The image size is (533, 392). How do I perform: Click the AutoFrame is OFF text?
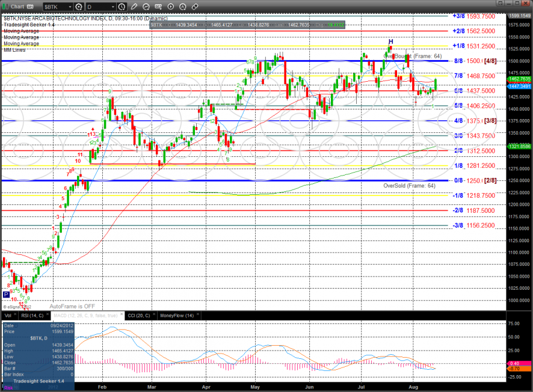(72, 307)
